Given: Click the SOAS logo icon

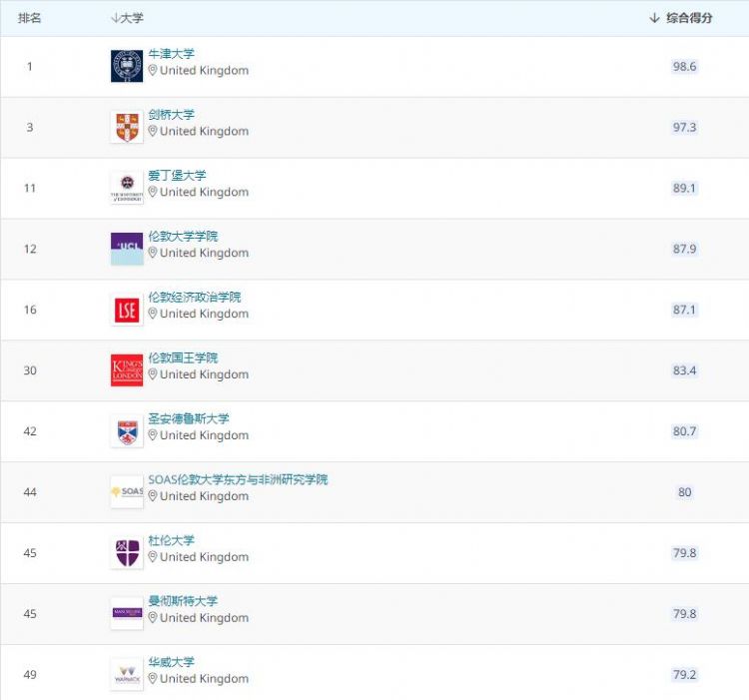Looking at the screenshot, I should [x=127, y=492].
